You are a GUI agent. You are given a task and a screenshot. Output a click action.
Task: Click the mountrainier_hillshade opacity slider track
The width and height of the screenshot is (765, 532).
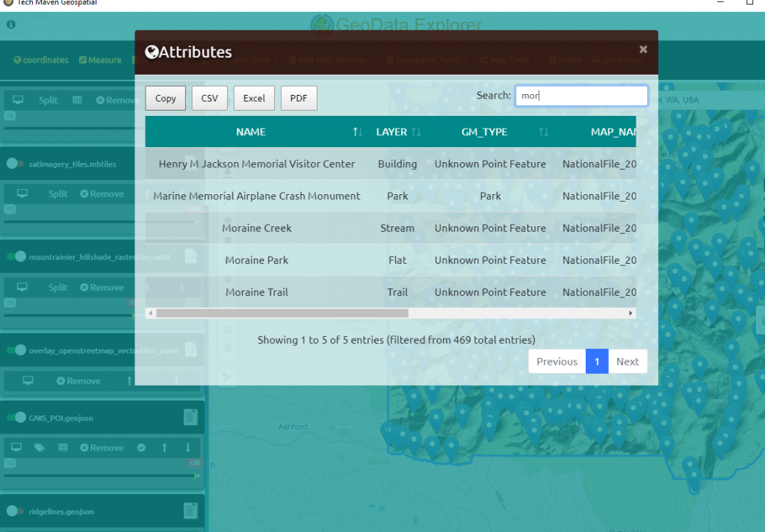point(69,315)
